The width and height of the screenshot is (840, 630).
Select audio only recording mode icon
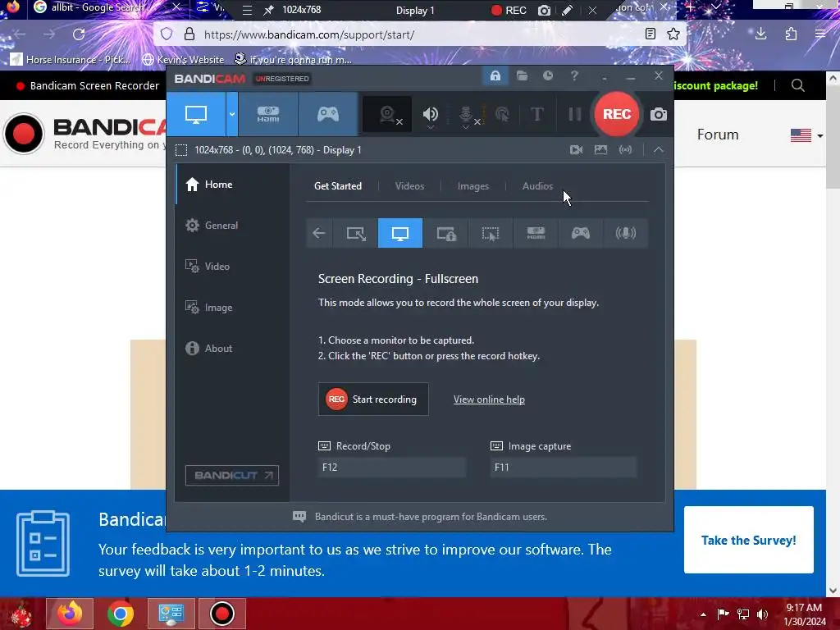click(625, 233)
